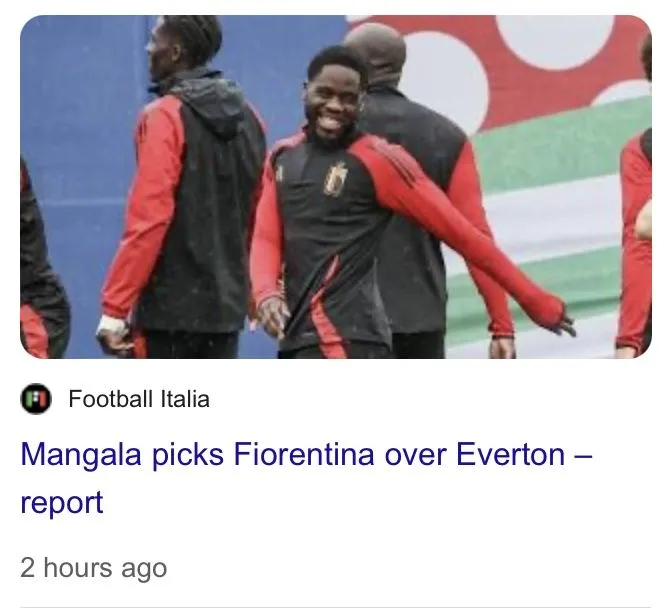
Task: Click the word "Everton" in the headline
Action: pyautogui.click(x=510, y=455)
